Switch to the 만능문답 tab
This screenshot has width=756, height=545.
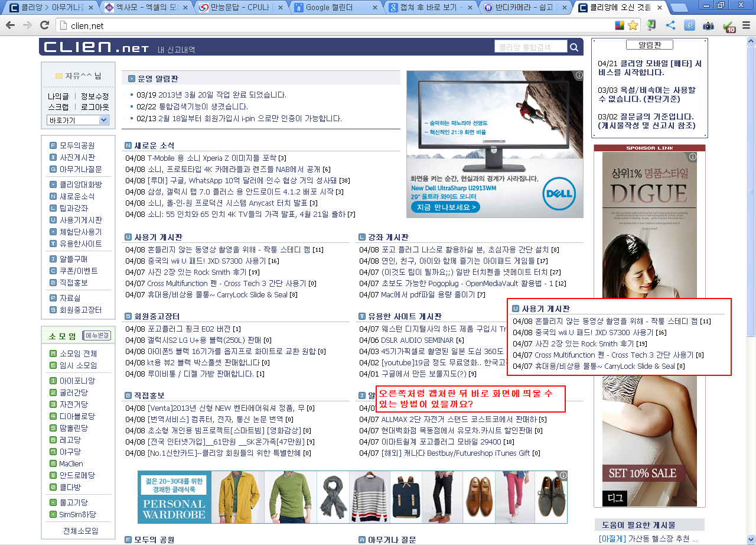pyautogui.click(x=241, y=8)
